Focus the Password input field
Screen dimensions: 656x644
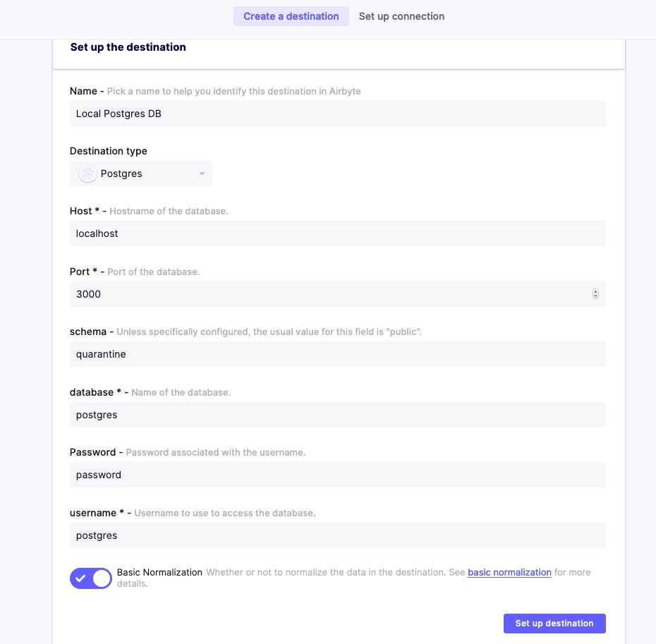click(x=337, y=475)
